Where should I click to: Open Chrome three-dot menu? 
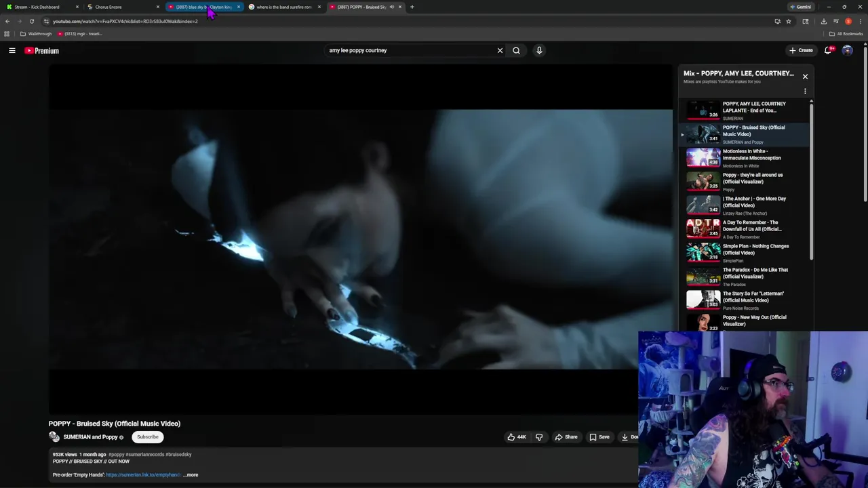click(x=860, y=21)
